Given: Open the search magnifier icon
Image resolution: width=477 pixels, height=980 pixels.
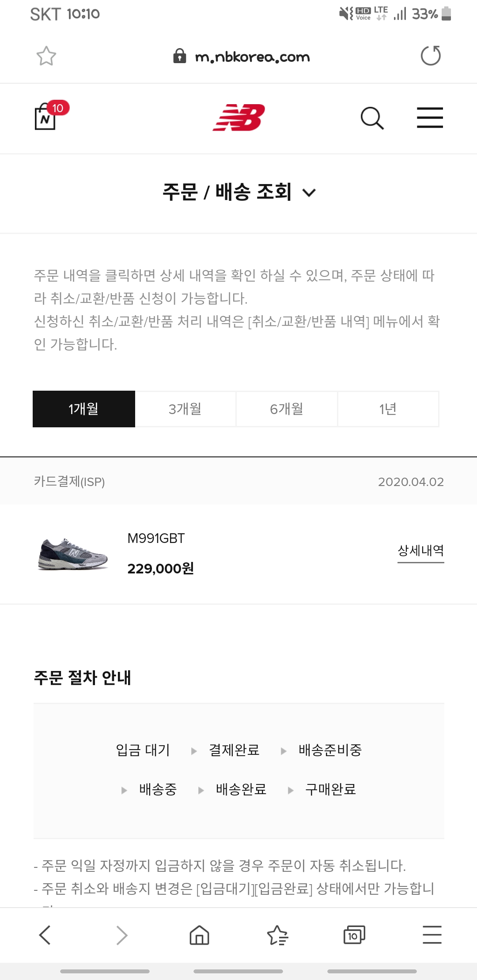Looking at the screenshot, I should pyautogui.click(x=372, y=118).
